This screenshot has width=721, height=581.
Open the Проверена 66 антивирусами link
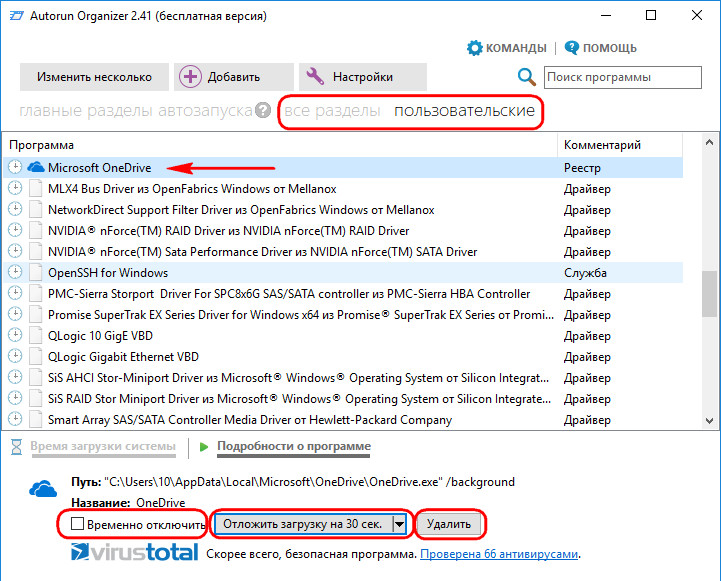point(499,554)
